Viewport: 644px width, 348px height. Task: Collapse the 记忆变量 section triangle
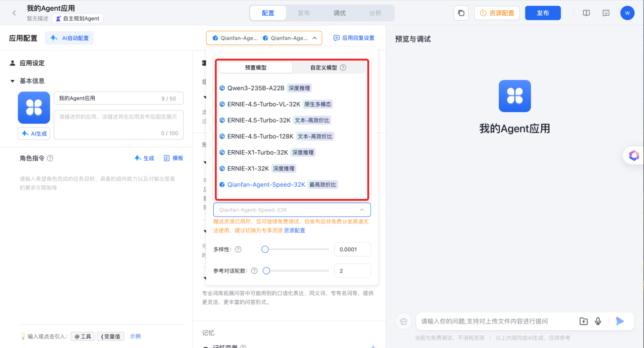[x=206, y=347]
